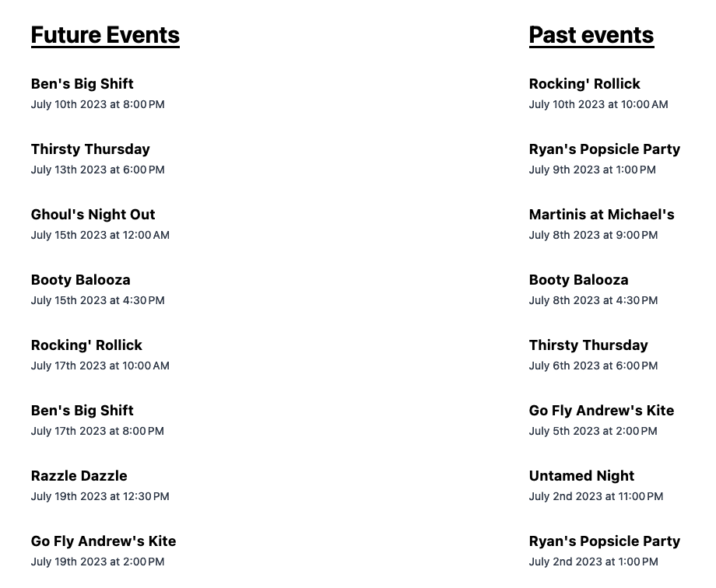Open Ben's Big Shift on July 17th
The image size is (716, 588).
click(x=82, y=411)
